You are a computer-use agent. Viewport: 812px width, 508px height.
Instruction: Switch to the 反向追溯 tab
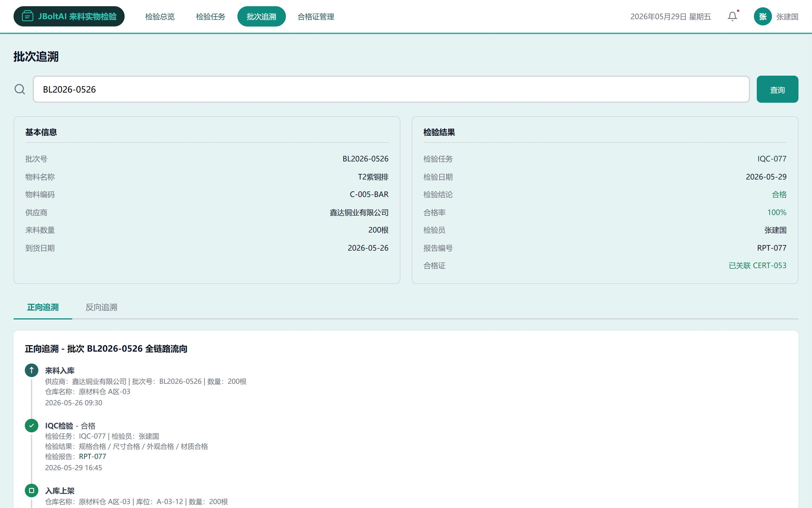pyautogui.click(x=101, y=307)
